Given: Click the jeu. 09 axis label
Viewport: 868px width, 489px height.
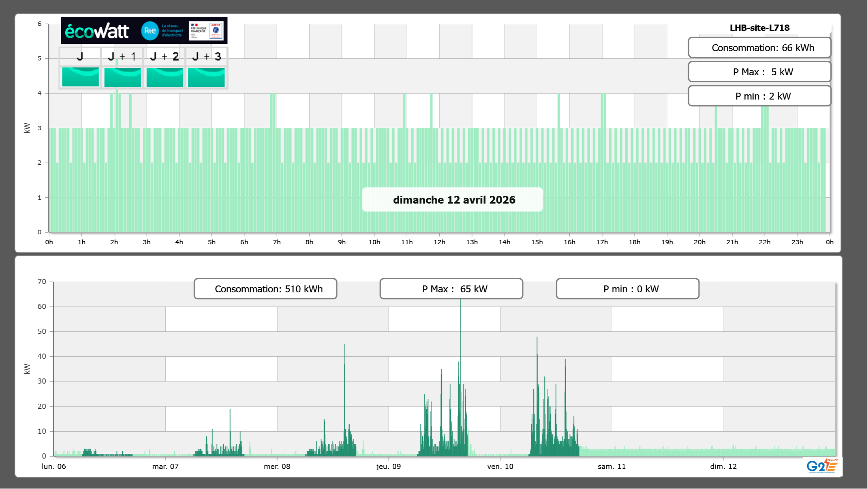Looking at the screenshot, I should tap(389, 467).
